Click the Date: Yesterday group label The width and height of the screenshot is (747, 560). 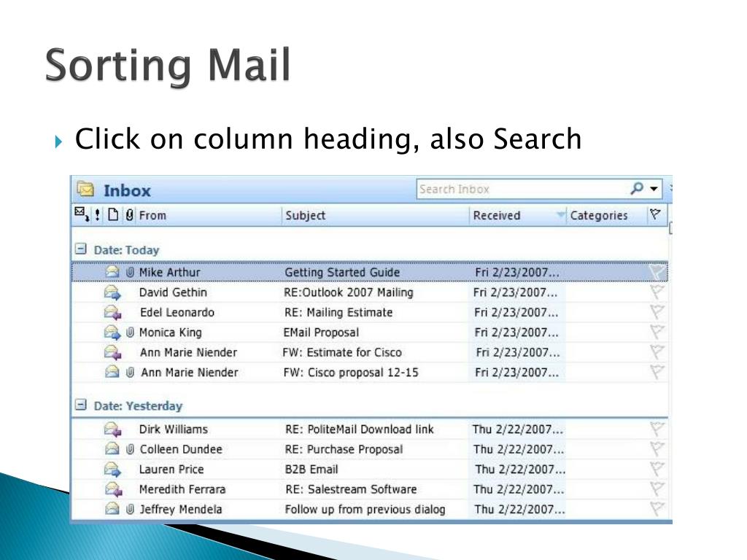tap(138, 406)
